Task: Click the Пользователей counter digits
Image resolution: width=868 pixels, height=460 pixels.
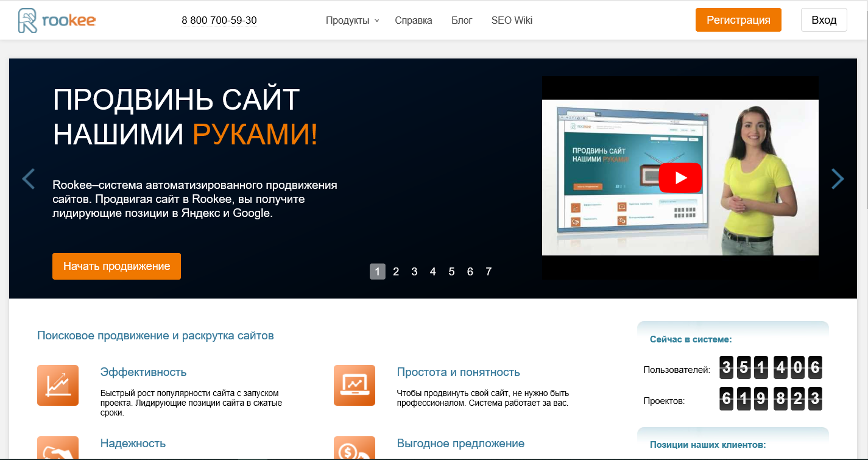Action: pyautogui.click(x=771, y=368)
